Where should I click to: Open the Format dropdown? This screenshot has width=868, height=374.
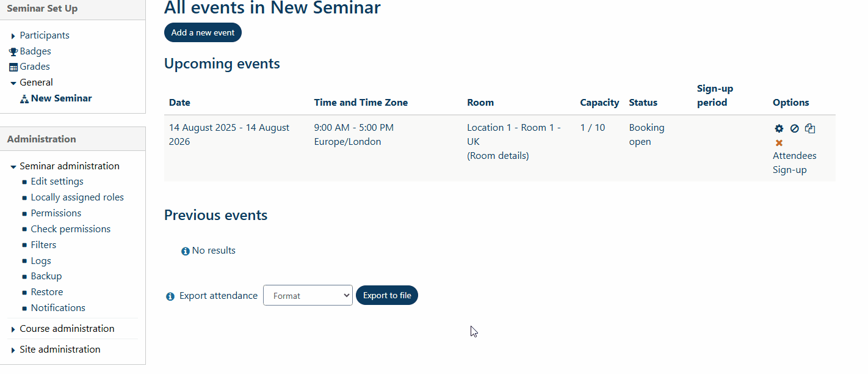[308, 296]
